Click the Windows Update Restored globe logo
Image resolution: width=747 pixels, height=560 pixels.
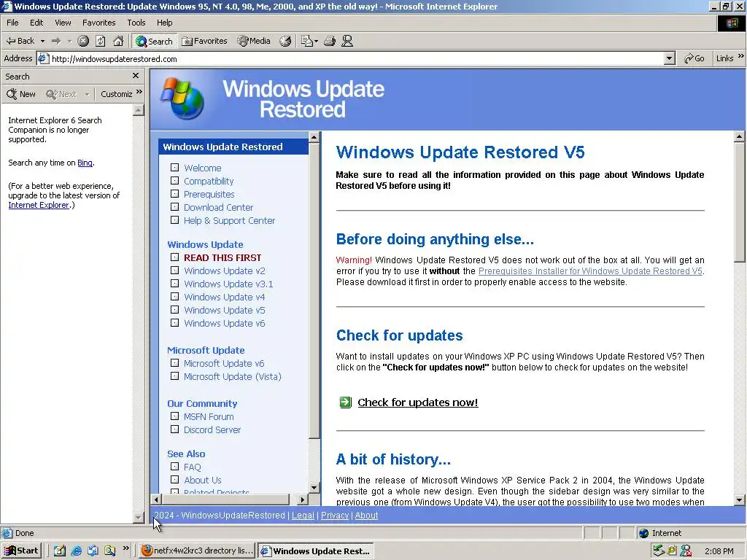click(183, 98)
